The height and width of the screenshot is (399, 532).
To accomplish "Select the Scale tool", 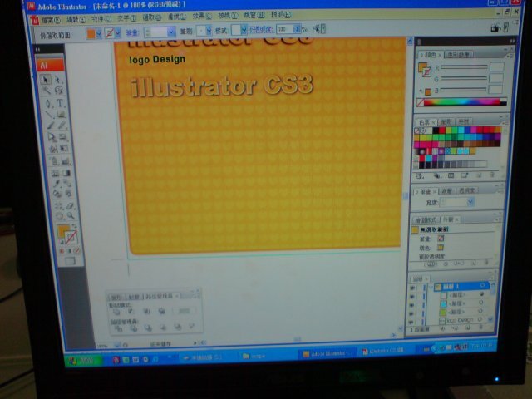I will (x=63, y=137).
